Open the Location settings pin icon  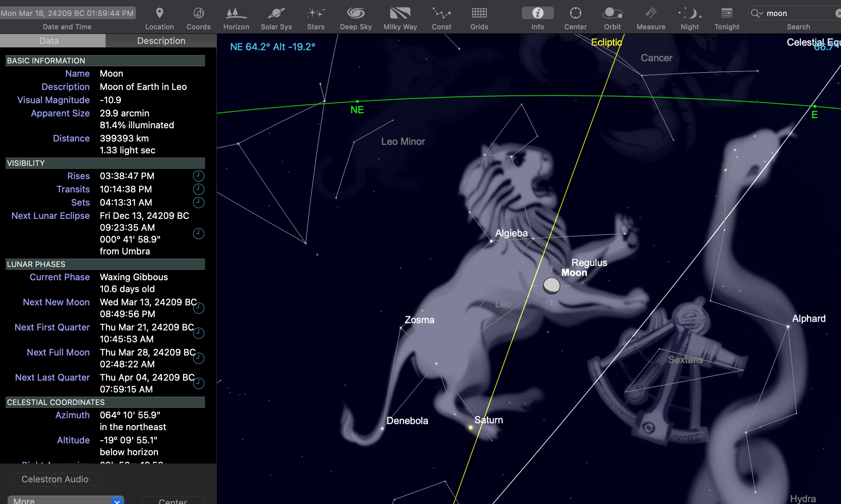click(x=159, y=13)
